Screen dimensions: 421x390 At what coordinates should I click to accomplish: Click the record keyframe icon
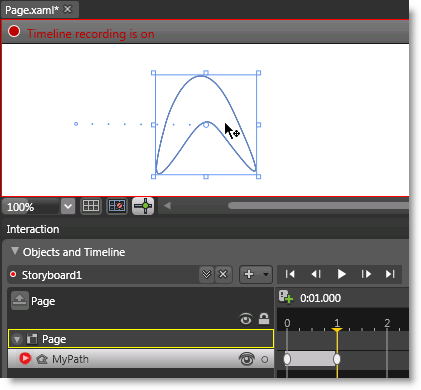click(x=286, y=297)
